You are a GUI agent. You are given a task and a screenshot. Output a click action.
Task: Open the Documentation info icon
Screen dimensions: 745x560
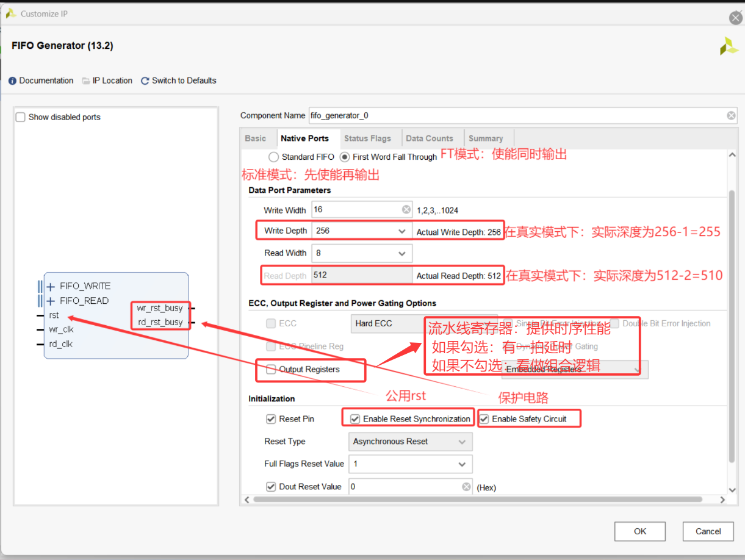coord(12,81)
